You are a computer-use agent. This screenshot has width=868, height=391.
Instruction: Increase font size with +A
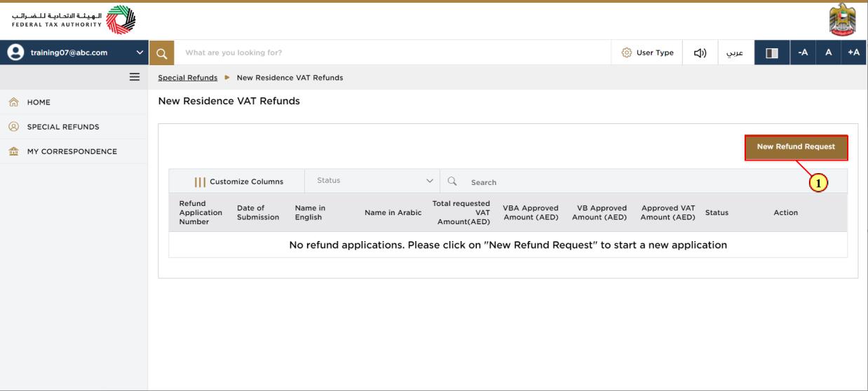pyautogui.click(x=853, y=53)
